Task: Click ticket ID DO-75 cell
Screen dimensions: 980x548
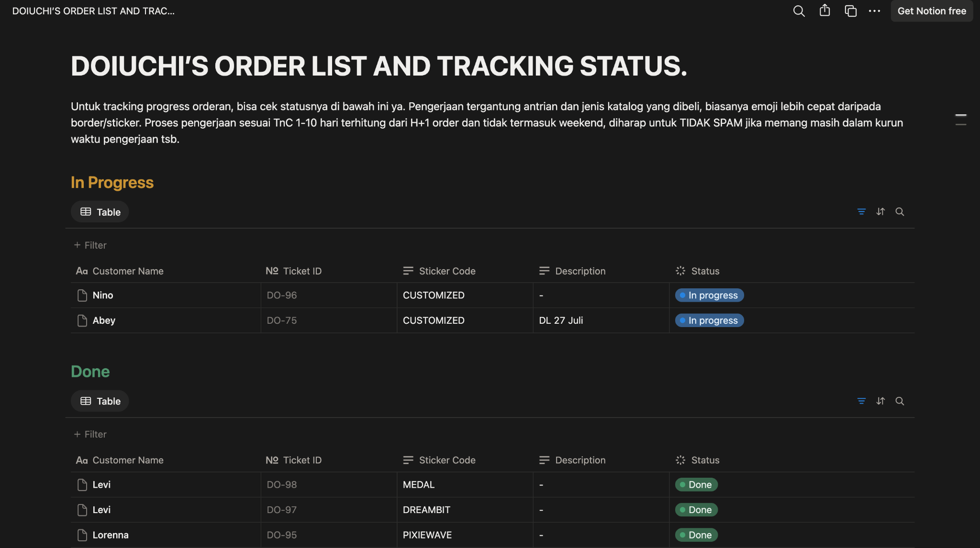Action: [329, 320]
